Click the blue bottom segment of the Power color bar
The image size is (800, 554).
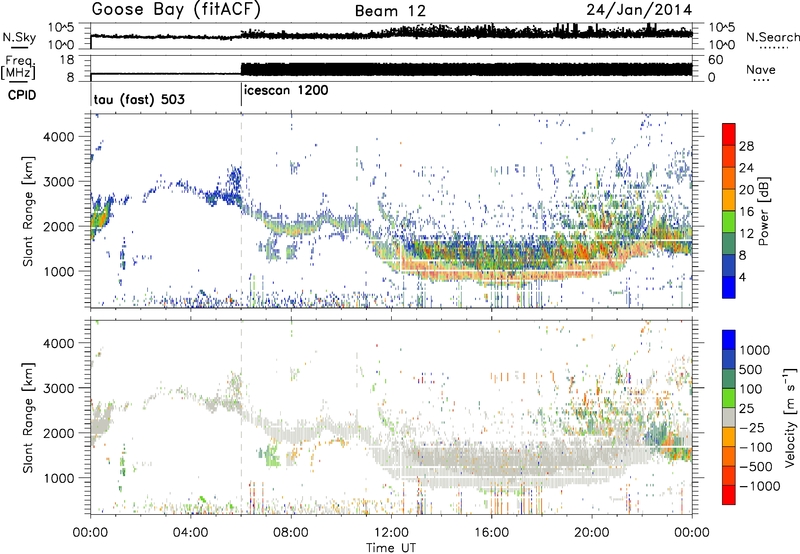click(729, 287)
